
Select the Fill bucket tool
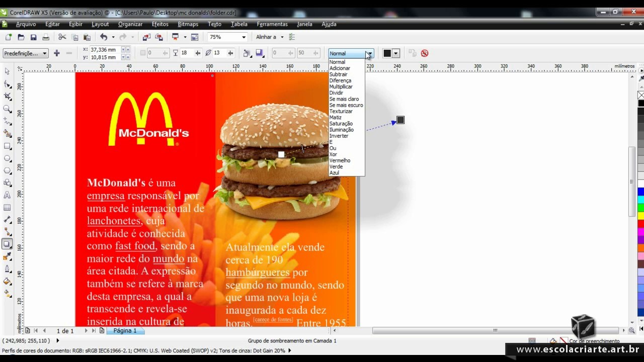pos(7,282)
